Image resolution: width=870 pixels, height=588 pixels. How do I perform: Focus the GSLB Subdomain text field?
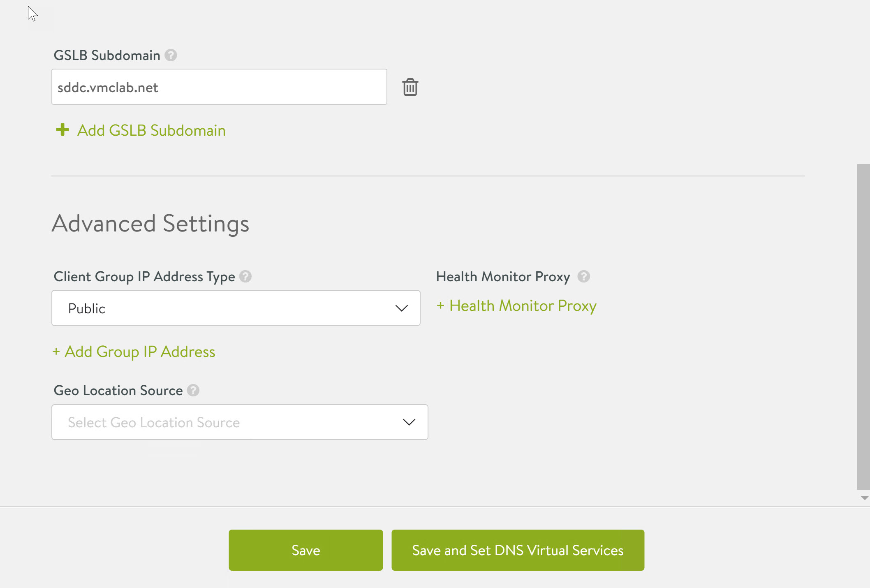click(x=219, y=87)
